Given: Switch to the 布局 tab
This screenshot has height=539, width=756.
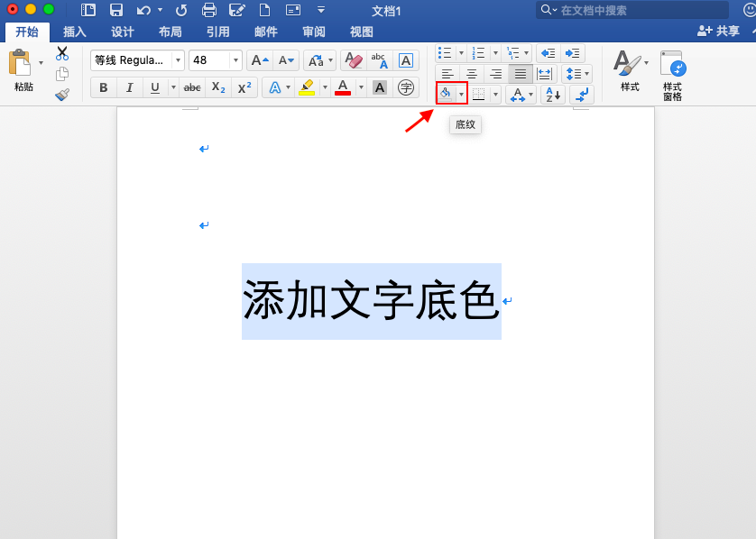Looking at the screenshot, I should (x=171, y=32).
